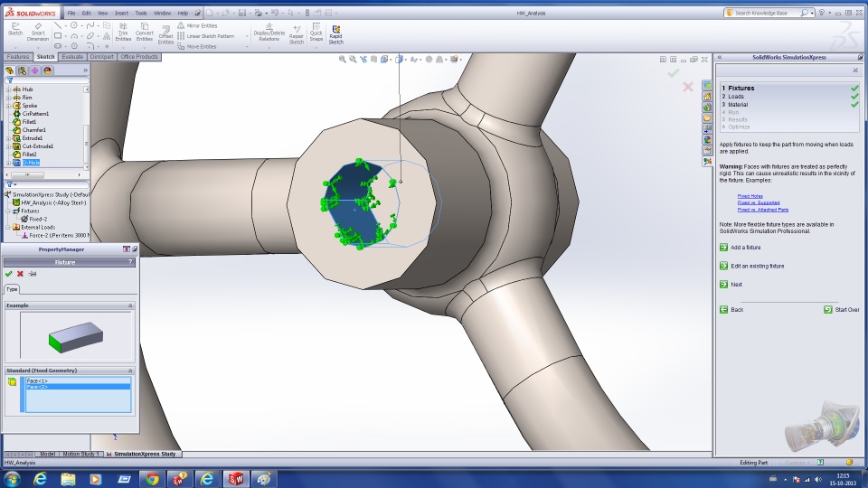Screen dimensions: 868x488
Task: Toggle the pushpin in Fixture panel
Action: point(33,273)
